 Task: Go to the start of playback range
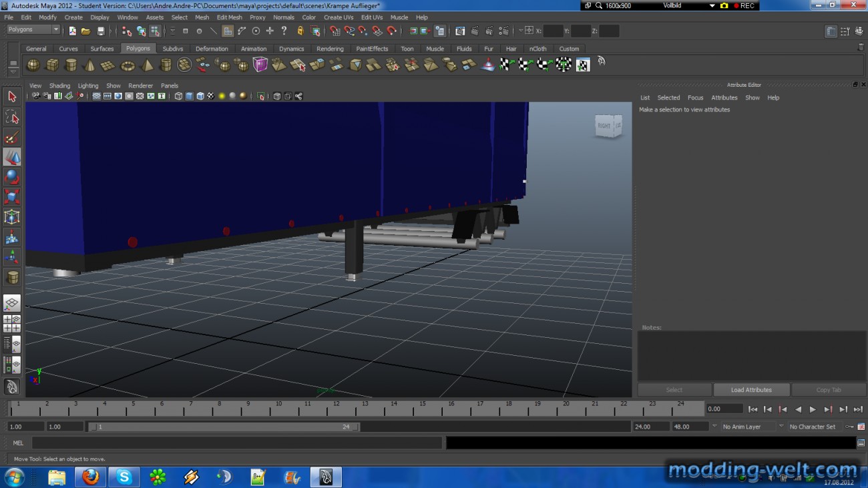(752, 409)
